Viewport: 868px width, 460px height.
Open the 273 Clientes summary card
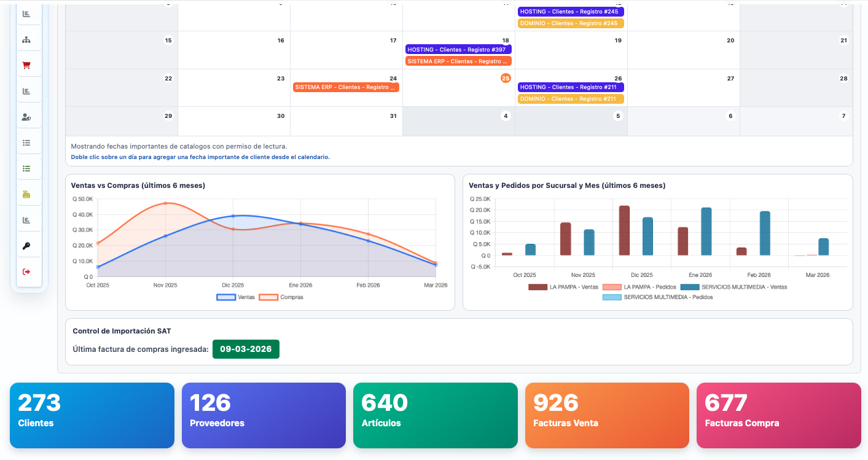tap(92, 415)
